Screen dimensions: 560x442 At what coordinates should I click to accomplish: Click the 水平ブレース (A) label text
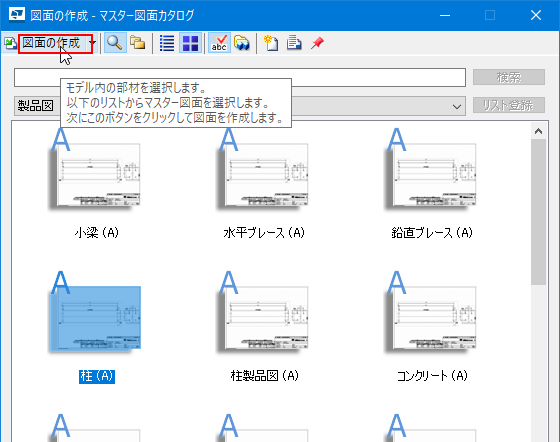(x=264, y=233)
